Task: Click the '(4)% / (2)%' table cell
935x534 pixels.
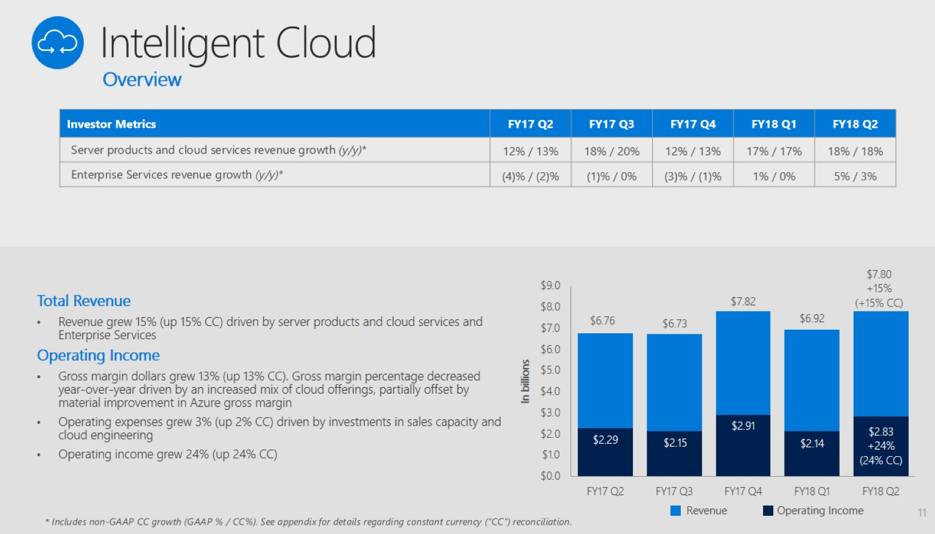Action: 531,176
